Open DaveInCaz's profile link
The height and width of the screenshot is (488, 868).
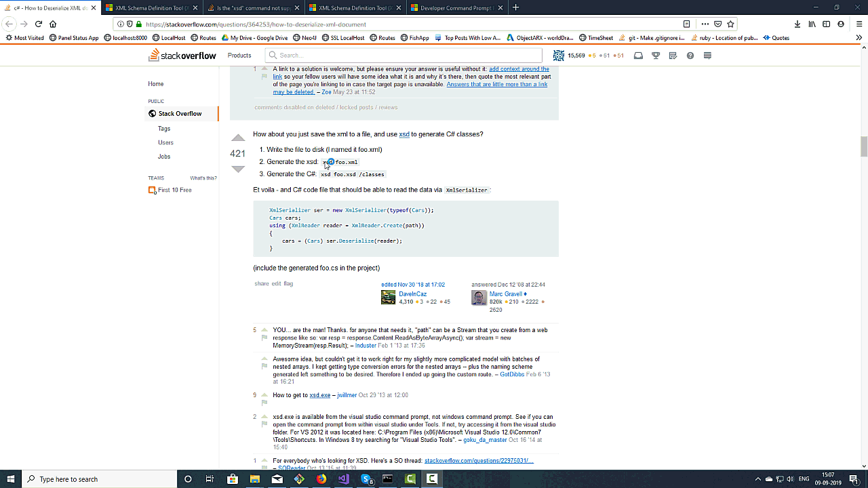[x=412, y=294]
